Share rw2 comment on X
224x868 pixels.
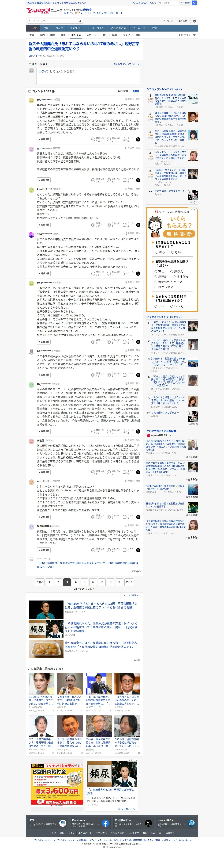[x=138, y=342]
